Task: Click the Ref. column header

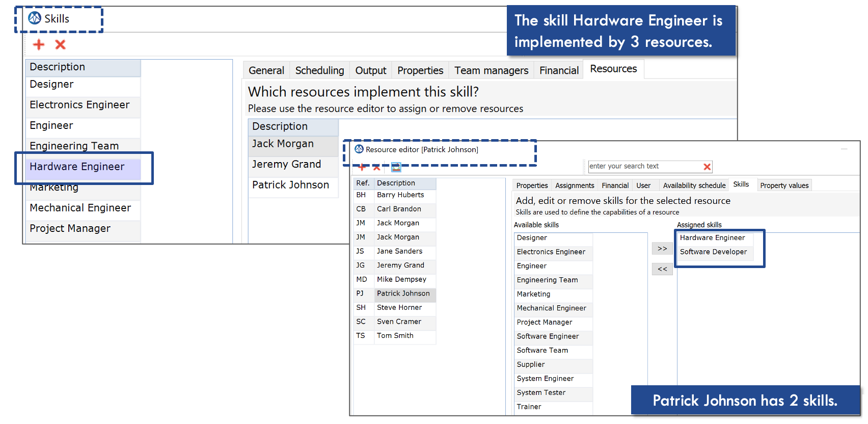Action: click(x=364, y=183)
